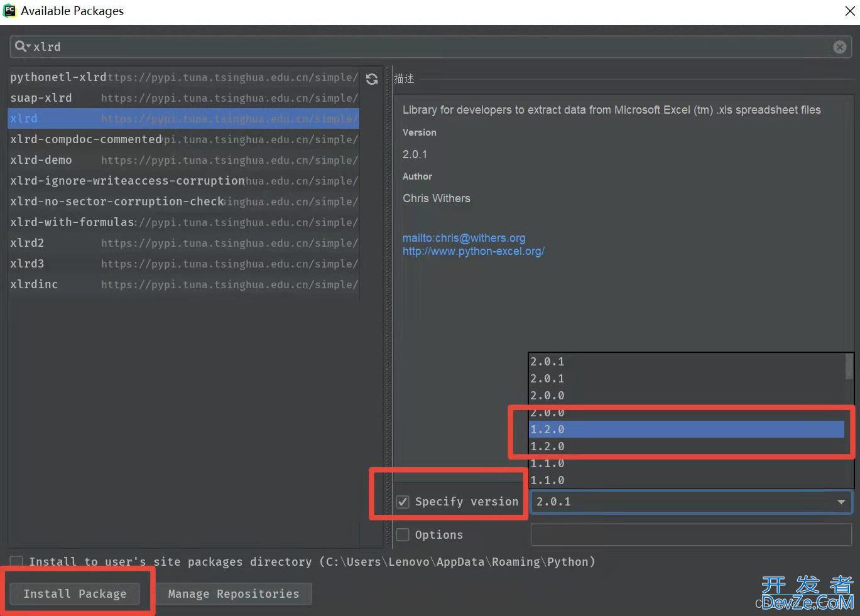Click the search magnifier icon
The image size is (860, 616).
(x=21, y=46)
